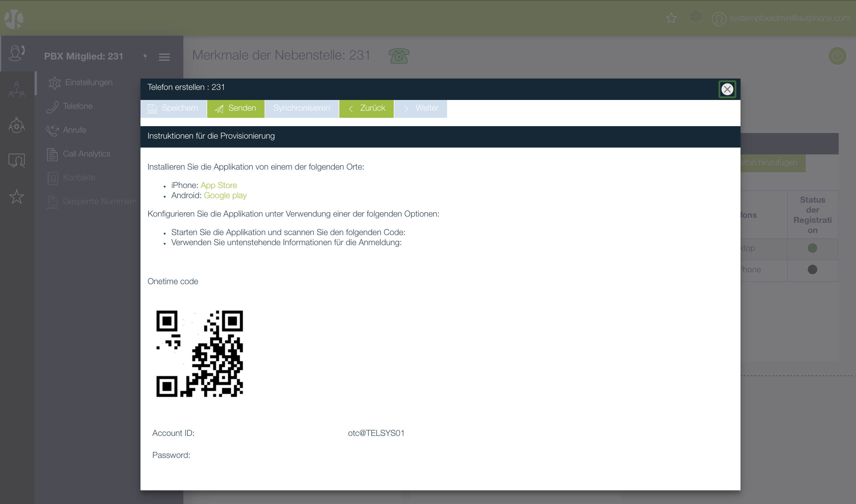Close the Telefon erstellen dialog
The width and height of the screenshot is (856, 504).
click(727, 89)
